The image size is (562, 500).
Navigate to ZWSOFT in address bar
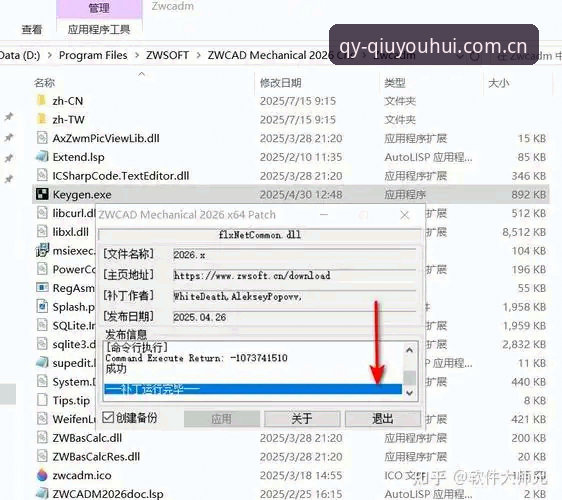click(x=167, y=55)
